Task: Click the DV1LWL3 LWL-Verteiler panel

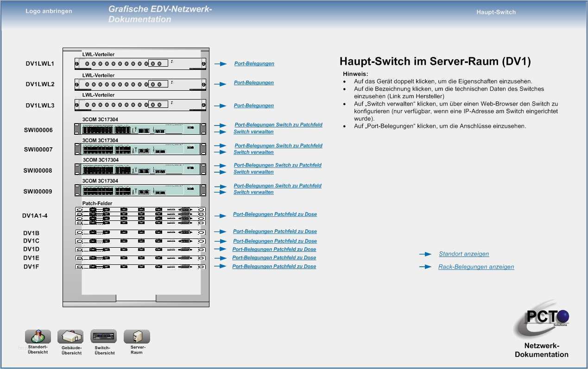Action: (139, 105)
